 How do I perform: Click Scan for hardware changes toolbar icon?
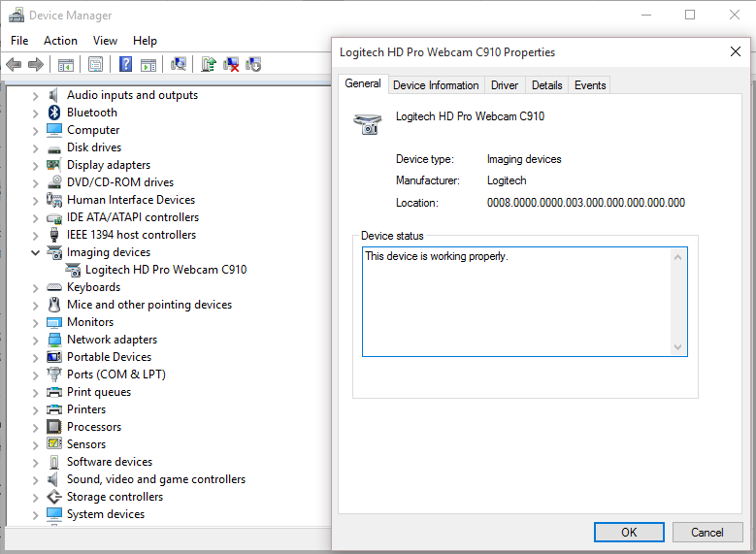click(179, 64)
